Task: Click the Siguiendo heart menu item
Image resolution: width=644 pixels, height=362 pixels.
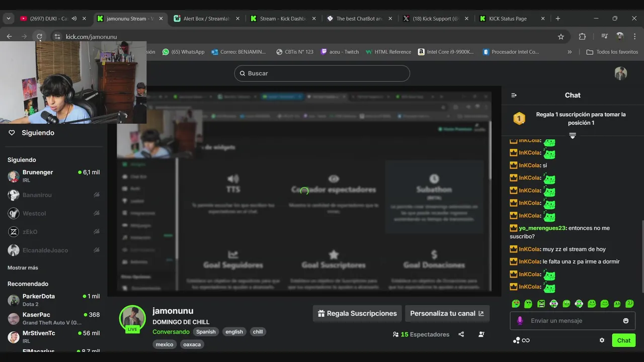Action: (32, 133)
